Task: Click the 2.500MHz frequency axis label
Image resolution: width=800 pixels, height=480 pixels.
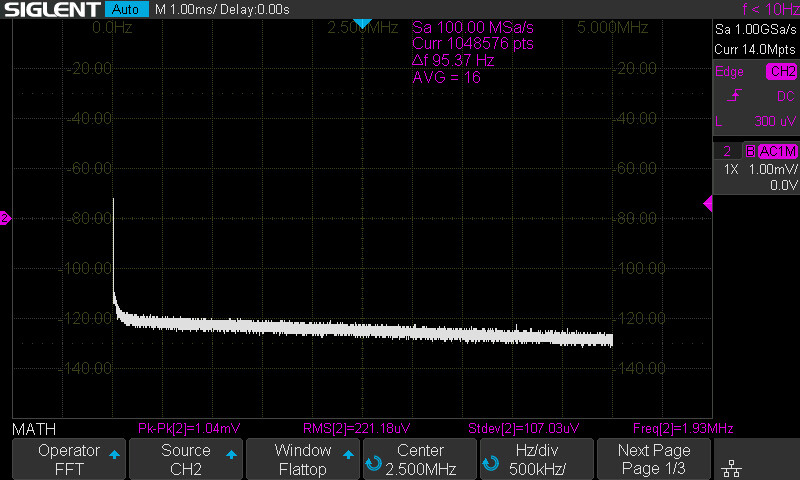Action: [x=363, y=27]
